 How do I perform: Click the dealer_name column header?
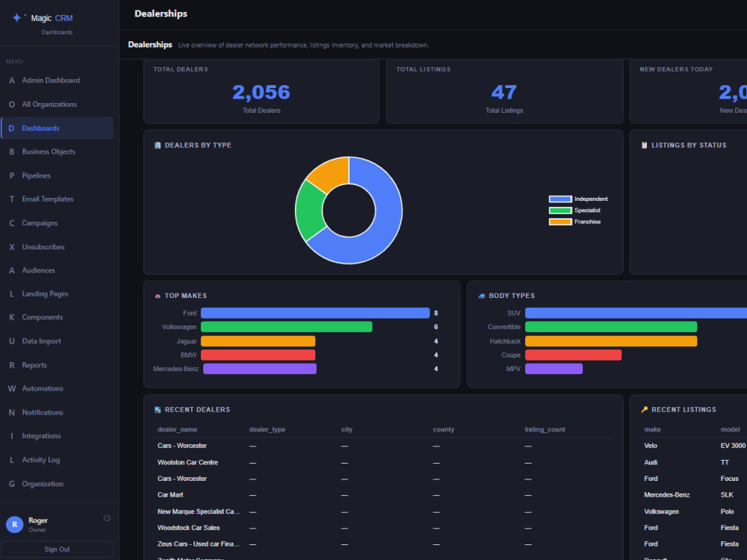coord(177,429)
